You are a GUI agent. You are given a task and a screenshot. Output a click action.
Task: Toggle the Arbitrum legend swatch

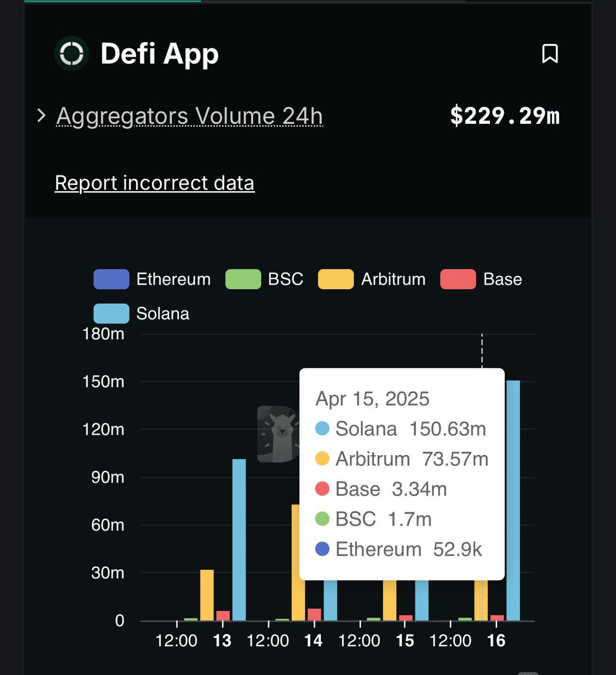336,279
